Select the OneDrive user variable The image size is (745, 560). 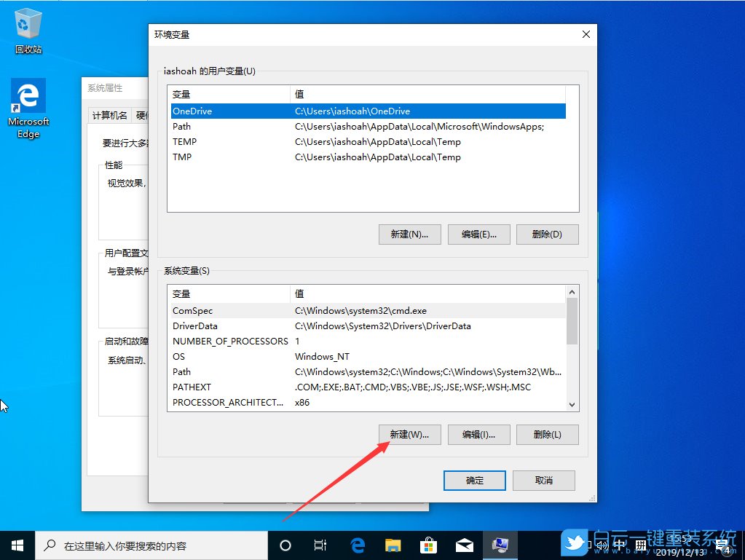pos(328,111)
